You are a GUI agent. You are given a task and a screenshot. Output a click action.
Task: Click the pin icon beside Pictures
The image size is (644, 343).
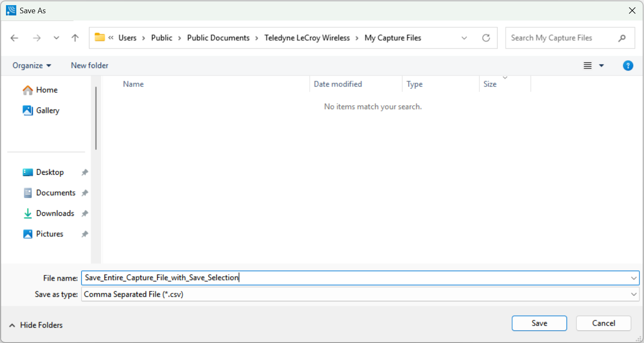pyautogui.click(x=85, y=234)
